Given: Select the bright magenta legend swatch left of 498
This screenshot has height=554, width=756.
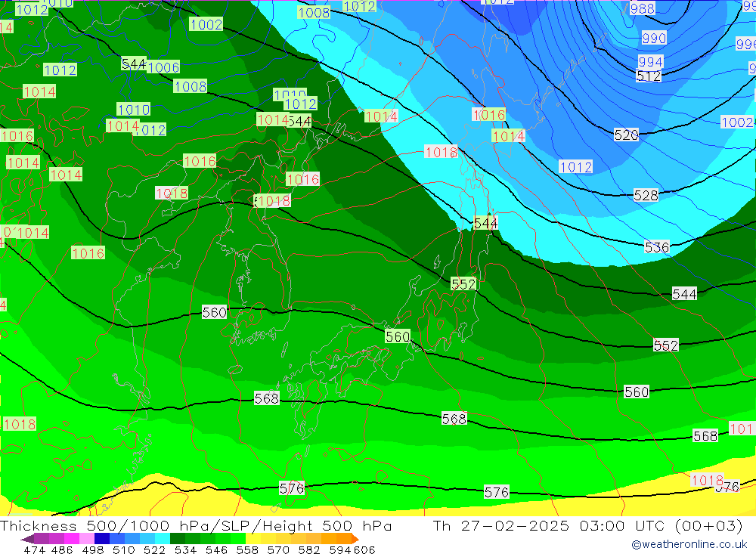Looking at the screenshot, I should [71, 539].
